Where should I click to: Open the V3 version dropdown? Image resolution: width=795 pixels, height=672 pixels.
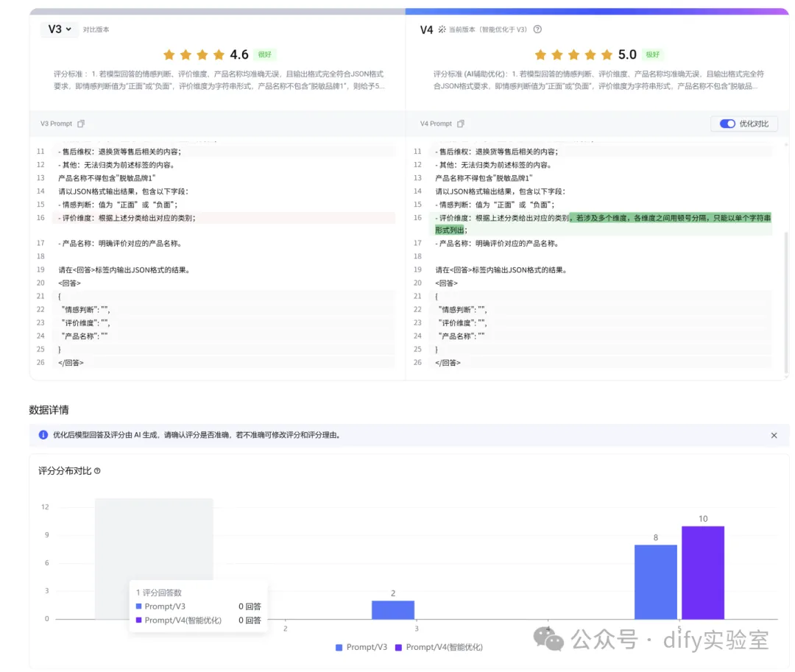(x=59, y=29)
